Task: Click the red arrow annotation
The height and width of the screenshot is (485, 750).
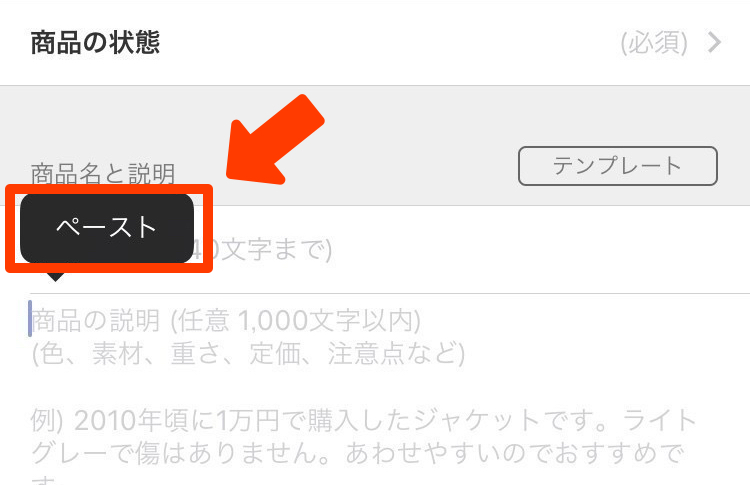Action: [275, 140]
